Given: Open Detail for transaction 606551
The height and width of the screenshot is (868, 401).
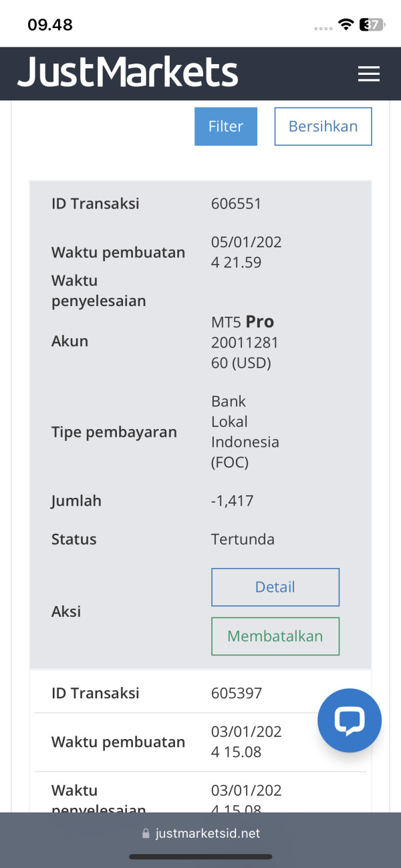Looking at the screenshot, I should [275, 587].
